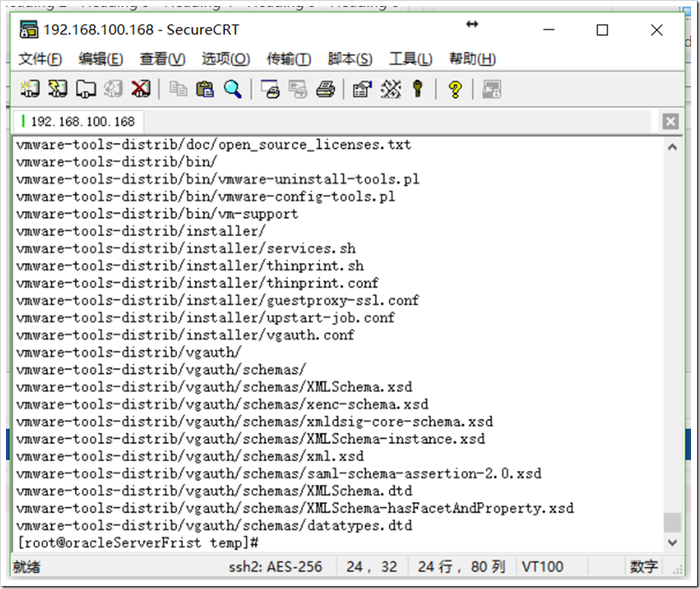Click the installer/services.sh line
The width and height of the screenshot is (700, 589).
pos(186,248)
